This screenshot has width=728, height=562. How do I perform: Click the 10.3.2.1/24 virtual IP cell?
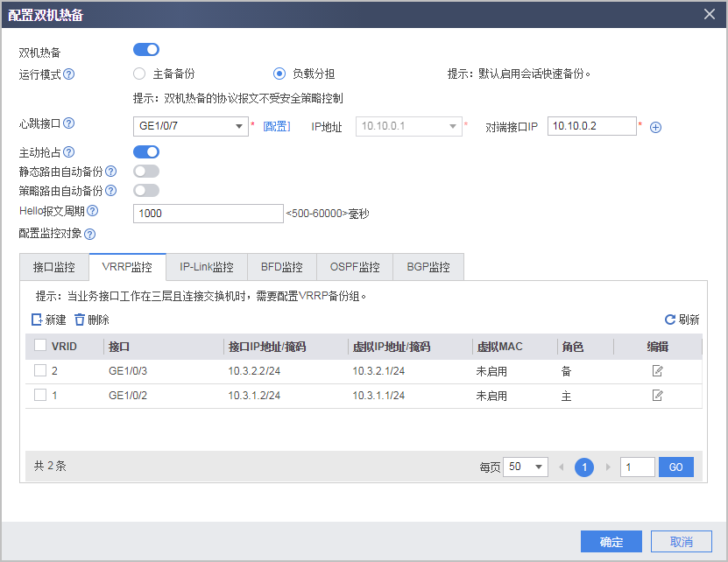378,371
